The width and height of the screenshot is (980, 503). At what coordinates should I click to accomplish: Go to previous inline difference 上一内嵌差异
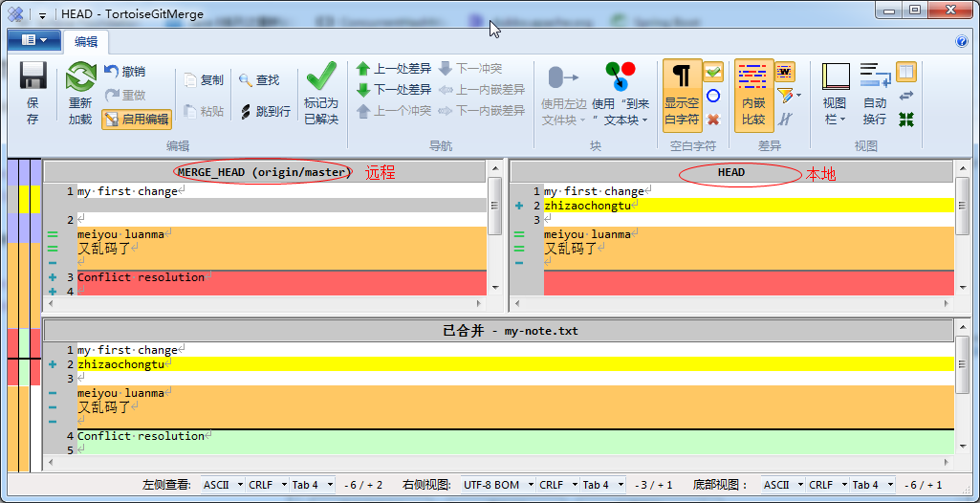[481, 89]
